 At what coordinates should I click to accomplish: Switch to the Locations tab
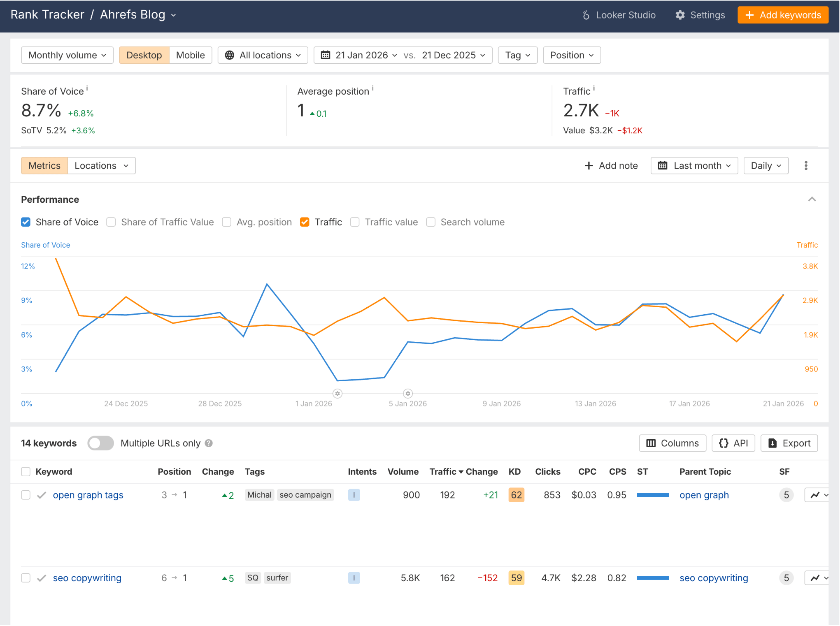(96, 165)
